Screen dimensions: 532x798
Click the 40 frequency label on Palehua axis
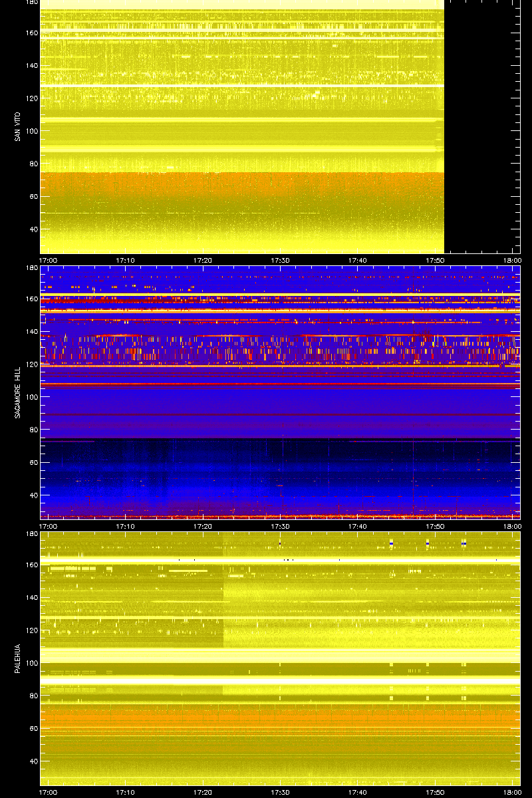pos(33,761)
